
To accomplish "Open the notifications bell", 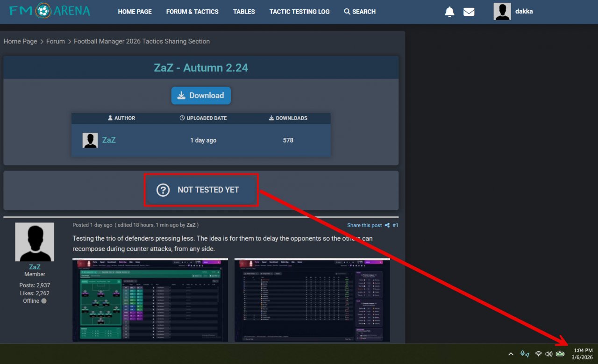I will point(449,12).
